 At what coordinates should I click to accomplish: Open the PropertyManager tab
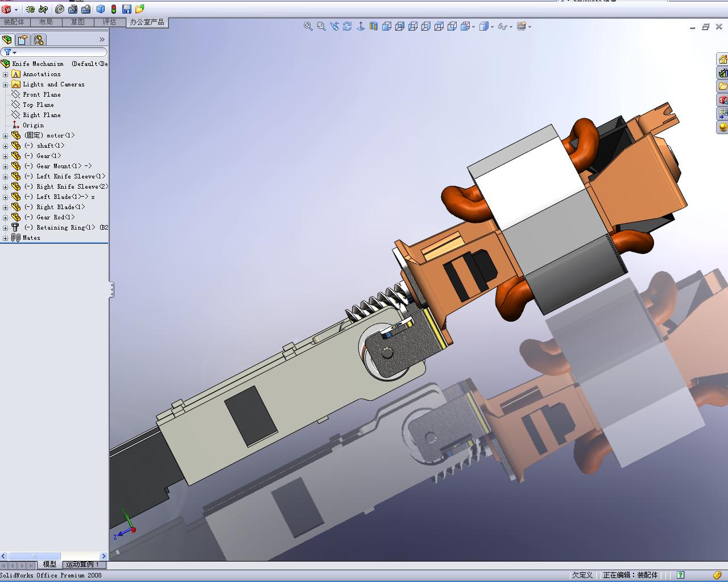tap(22, 40)
